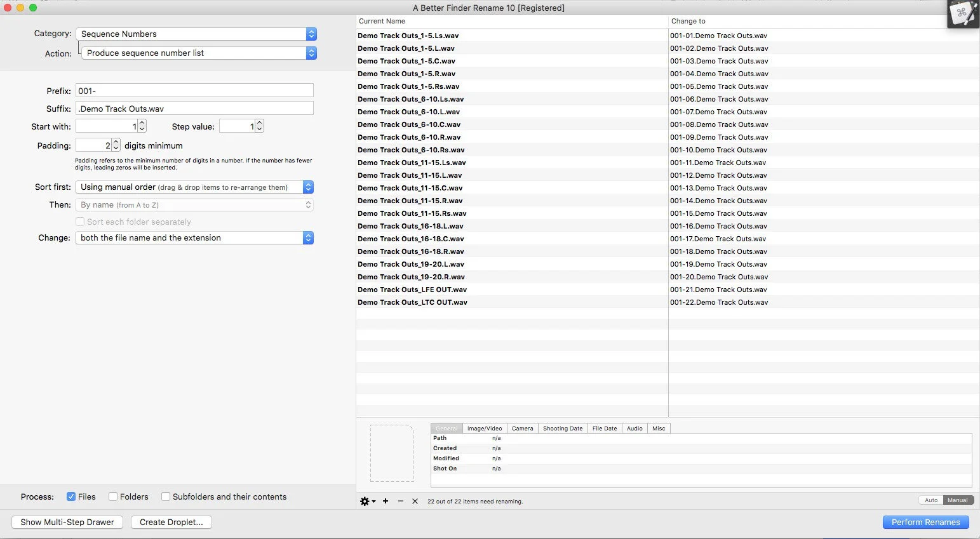Clear the list with the X icon
This screenshot has height=539, width=980.
(x=415, y=501)
